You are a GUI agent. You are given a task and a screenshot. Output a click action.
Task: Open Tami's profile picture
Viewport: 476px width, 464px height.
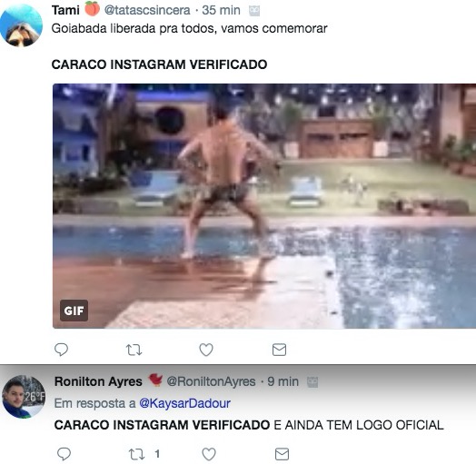21,25
